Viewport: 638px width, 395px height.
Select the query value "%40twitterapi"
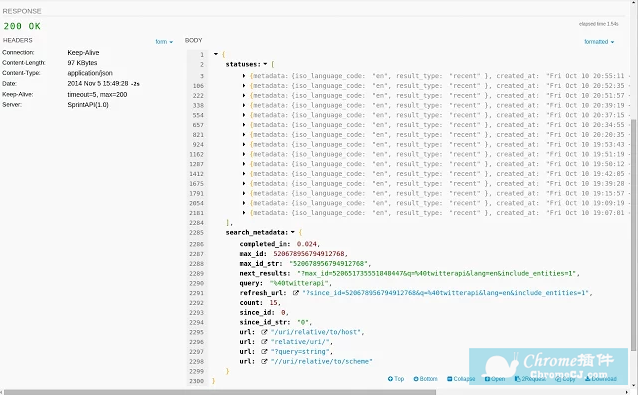pos(299,283)
